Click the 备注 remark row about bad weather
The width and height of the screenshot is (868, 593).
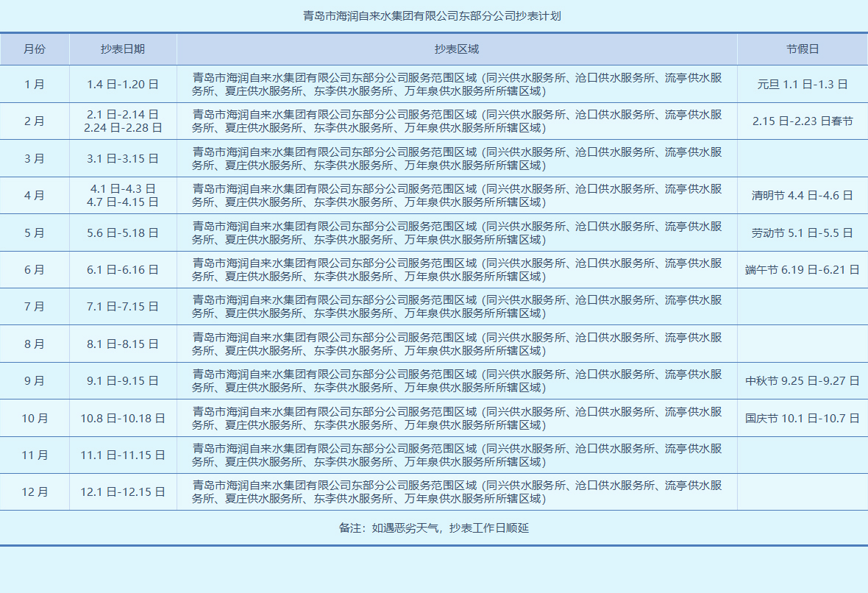tap(434, 527)
